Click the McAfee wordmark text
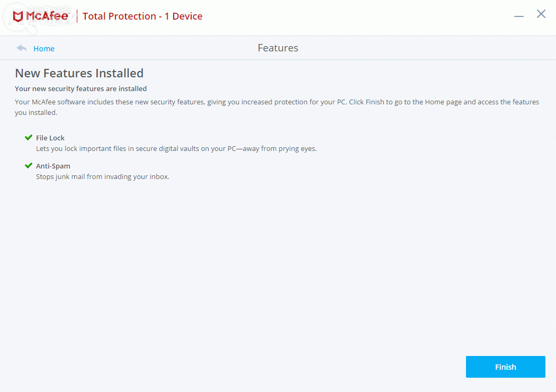Screen dimensions: 556x392 47,16
